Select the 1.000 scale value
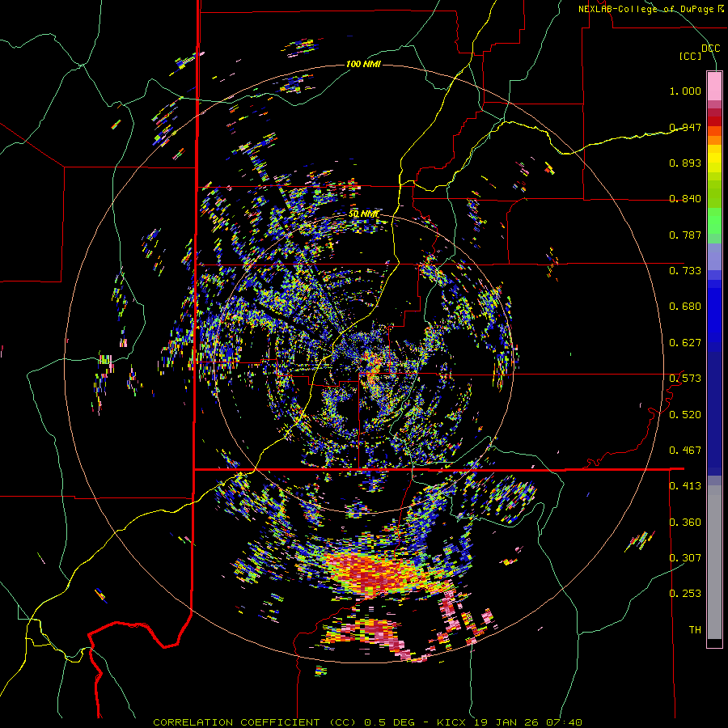Image resolution: width=728 pixels, height=728 pixels. click(x=685, y=91)
